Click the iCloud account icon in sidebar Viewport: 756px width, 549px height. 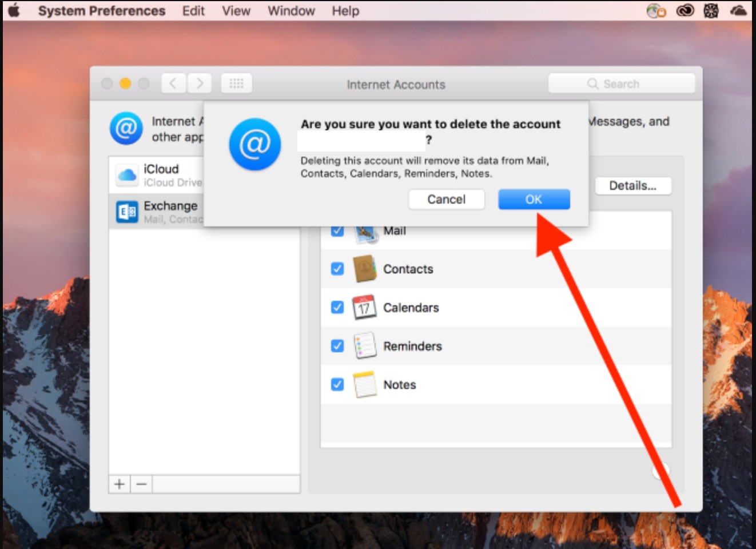click(x=127, y=174)
